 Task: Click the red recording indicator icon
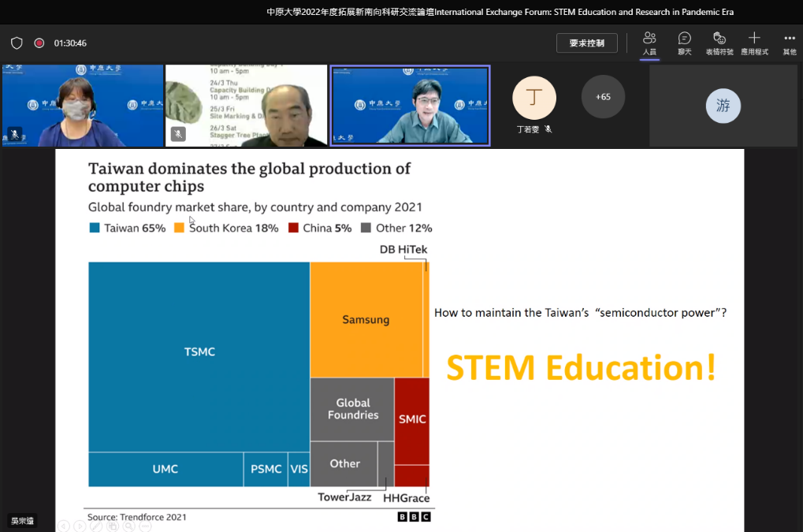pos(39,43)
